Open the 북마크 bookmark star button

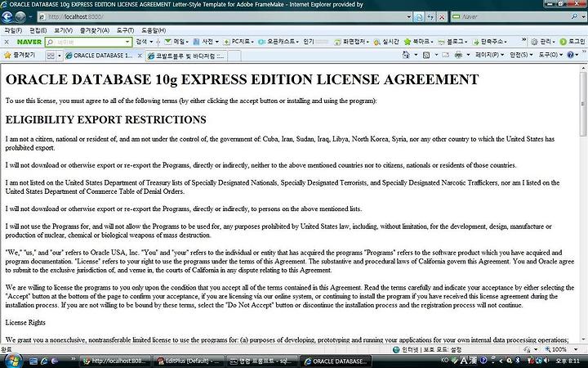pos(418,42)
